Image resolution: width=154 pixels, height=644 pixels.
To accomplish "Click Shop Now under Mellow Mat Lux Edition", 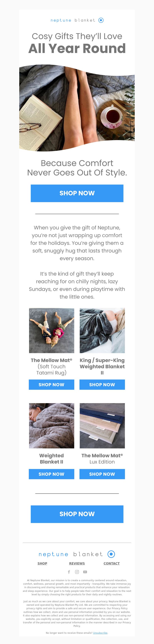I will click(102, 474).
